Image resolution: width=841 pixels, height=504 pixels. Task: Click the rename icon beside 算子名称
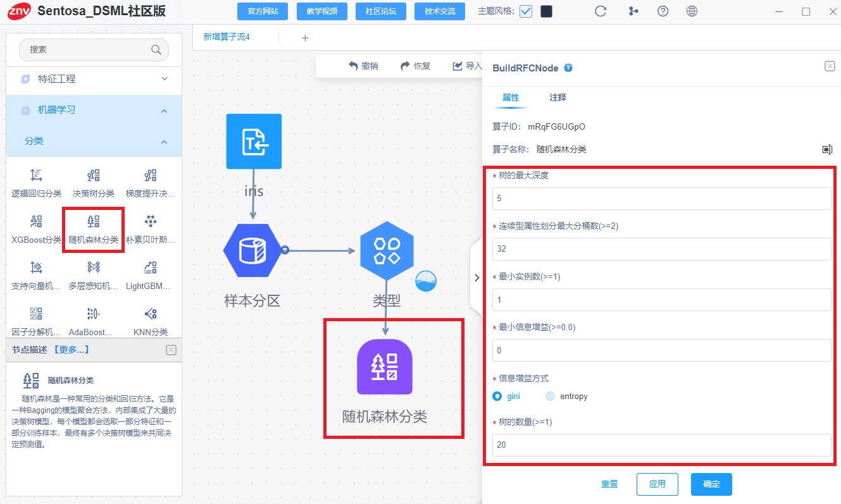pos(827,149)
